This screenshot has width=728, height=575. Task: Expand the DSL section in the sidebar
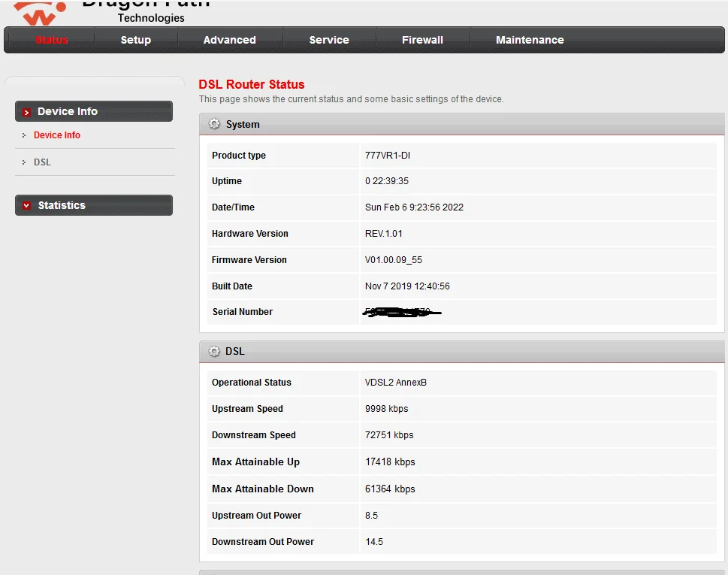pos(42,162)
